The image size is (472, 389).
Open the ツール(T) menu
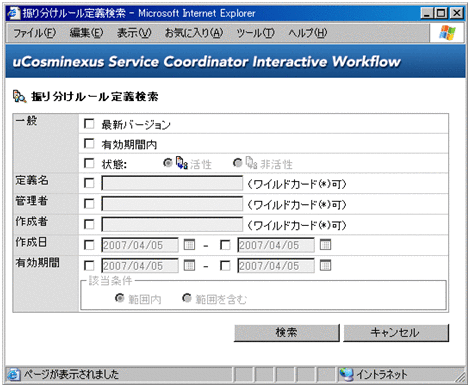pos(255,33)
